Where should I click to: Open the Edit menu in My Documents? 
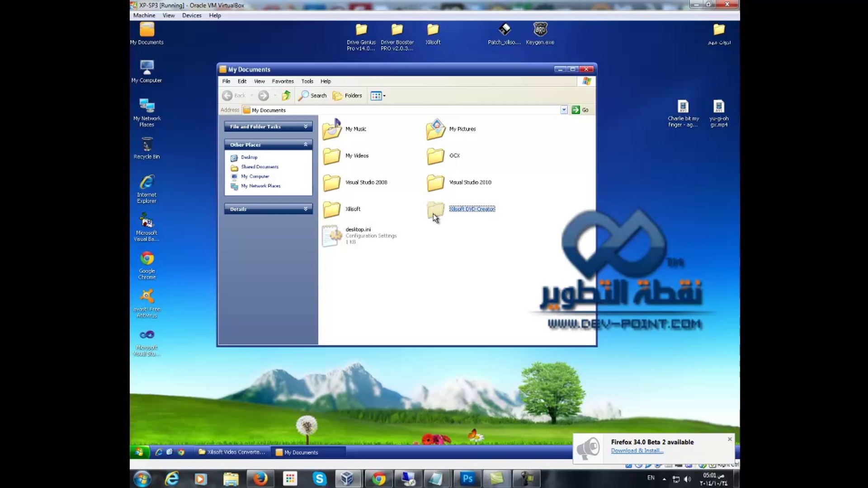click(242, 81)
